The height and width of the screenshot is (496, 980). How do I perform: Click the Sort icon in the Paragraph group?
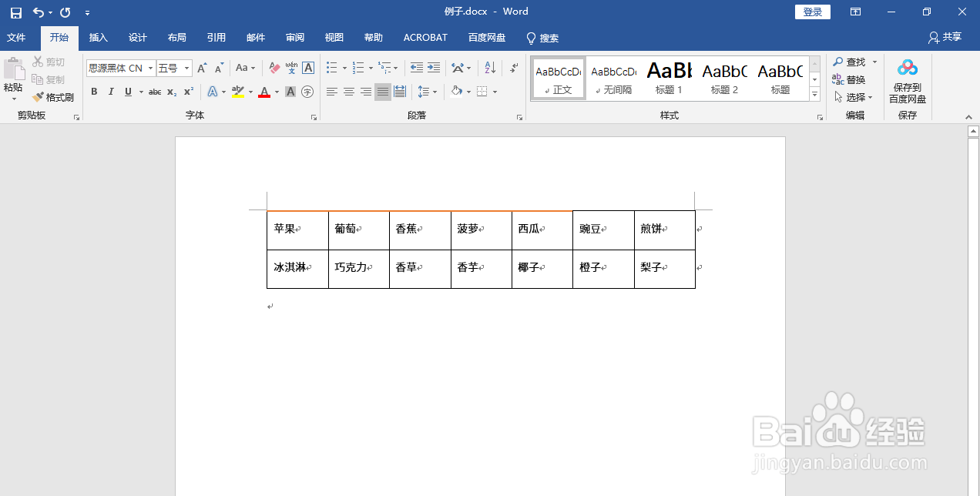(x=488, y=68)
